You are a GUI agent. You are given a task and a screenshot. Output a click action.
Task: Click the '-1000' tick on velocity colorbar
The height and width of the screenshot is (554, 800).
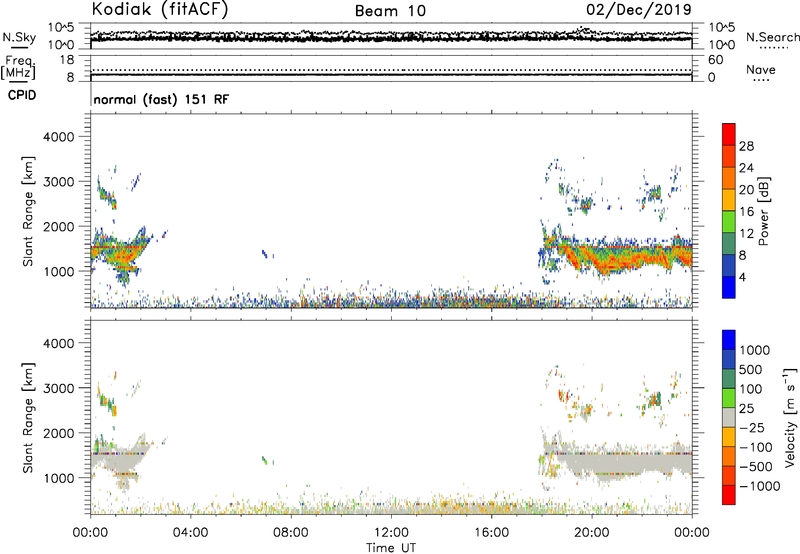(x=759, y=486)
